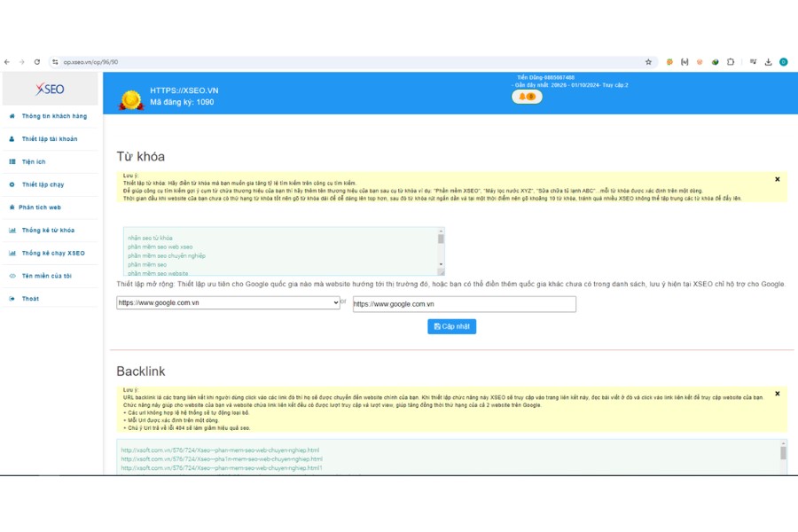This screenshot has width=798, height=532.
Task: Click the keyword textarea resize grip
Action: tap(441, 272)
